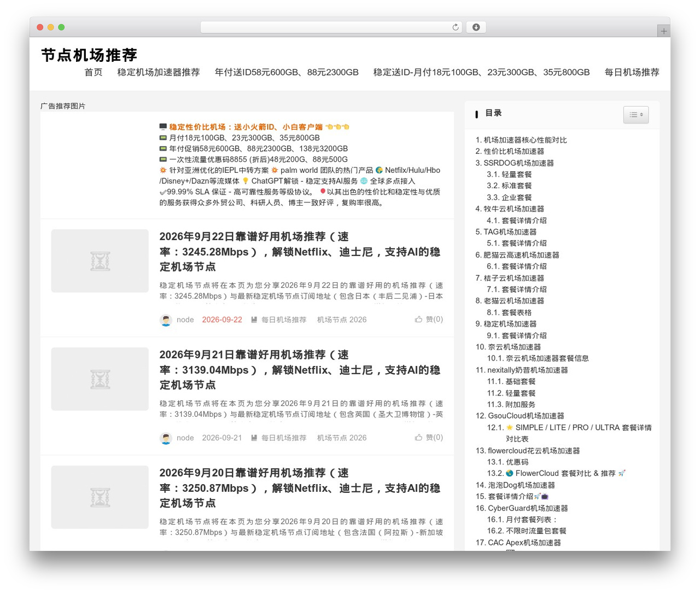This screenshot has width=700, height=593.
Task: Jump to 3.2. 标准套餐 in contents
Action: click(509, 186)
